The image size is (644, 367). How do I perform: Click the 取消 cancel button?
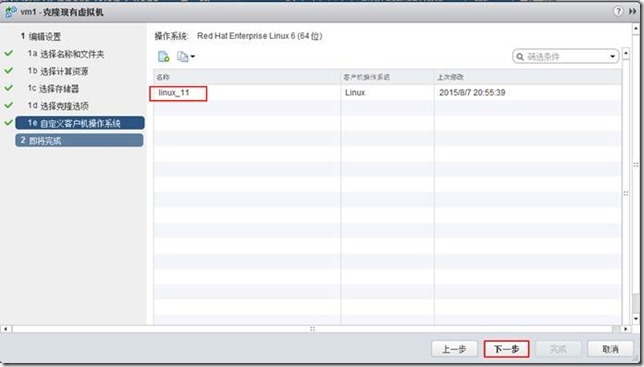point(610,349)
